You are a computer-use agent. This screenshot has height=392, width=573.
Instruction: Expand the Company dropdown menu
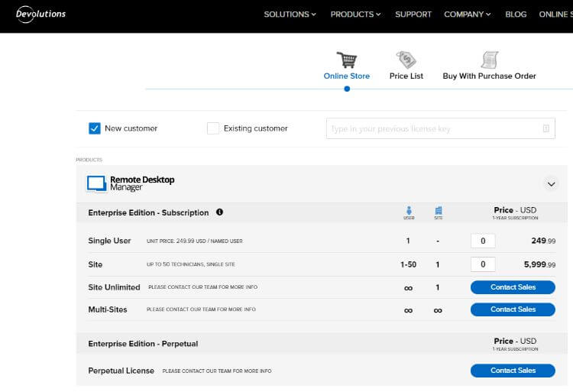[468, 15]
